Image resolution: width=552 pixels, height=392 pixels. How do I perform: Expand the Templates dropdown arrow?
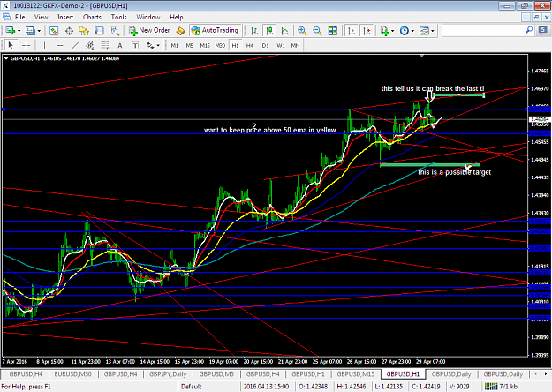(433, 31)
